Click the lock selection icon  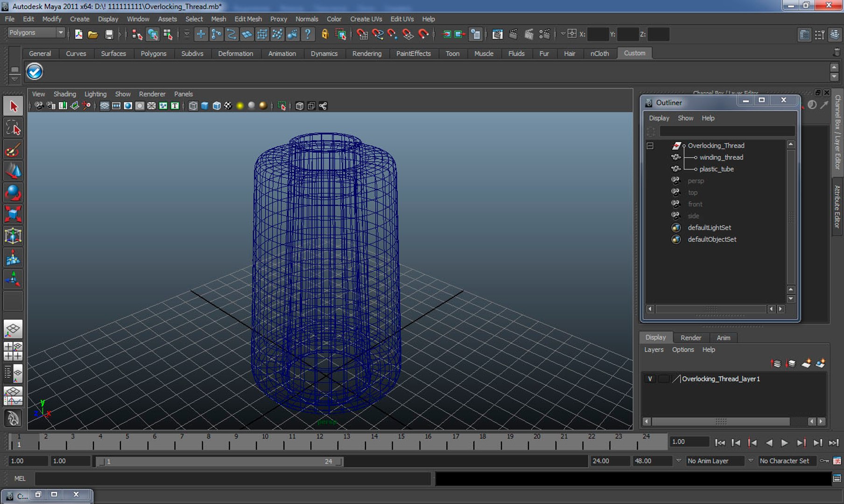tap(325, 34)
